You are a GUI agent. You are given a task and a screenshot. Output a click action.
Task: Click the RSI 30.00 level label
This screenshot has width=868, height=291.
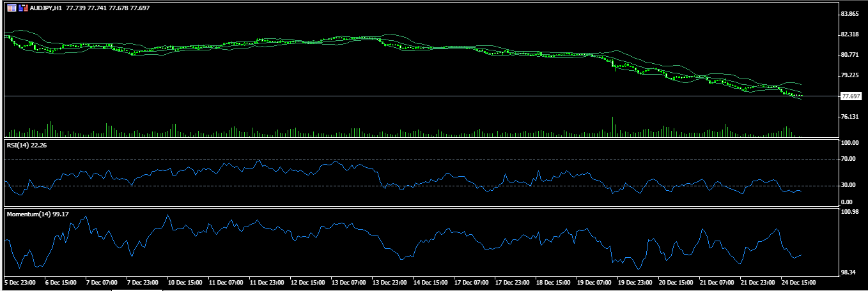click(849, 186)
